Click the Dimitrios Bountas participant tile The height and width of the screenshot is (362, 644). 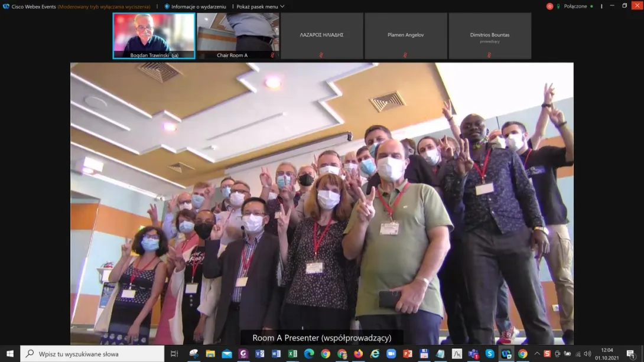coord(489,35)
